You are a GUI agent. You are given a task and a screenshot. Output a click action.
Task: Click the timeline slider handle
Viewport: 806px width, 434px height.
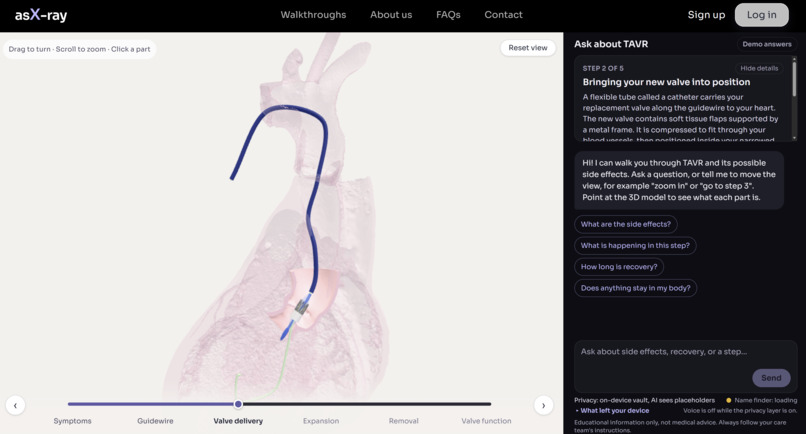[238, 404]
